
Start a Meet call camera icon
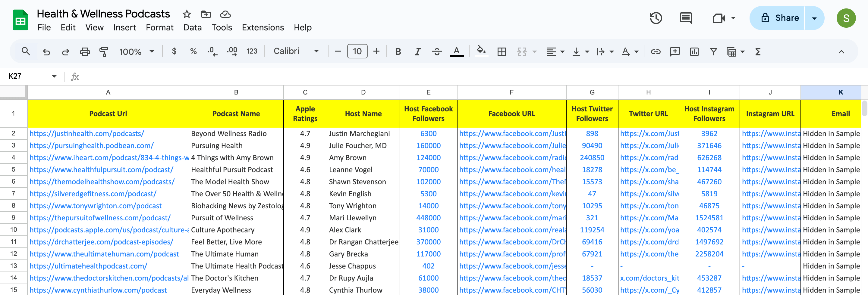tap(719, 18)
